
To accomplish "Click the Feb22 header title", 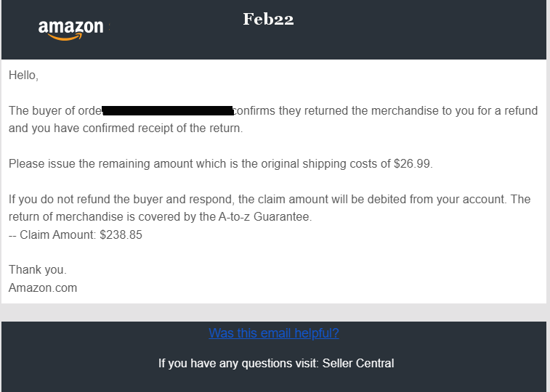I will (268, 20).
